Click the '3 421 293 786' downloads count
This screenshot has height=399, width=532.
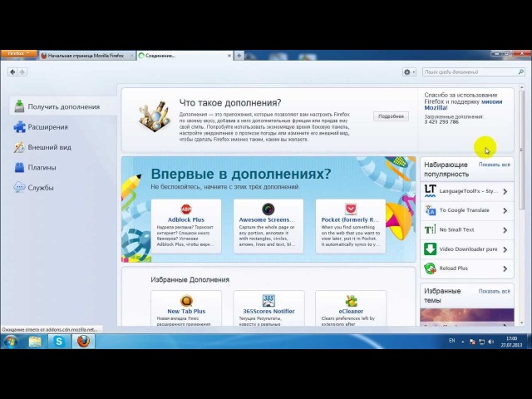[x=441, y=122]
